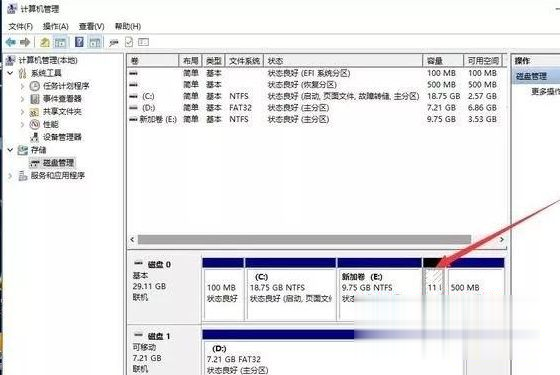
Task: Click the Back arrow toolbar icon
Action: [x=11, y=42]
